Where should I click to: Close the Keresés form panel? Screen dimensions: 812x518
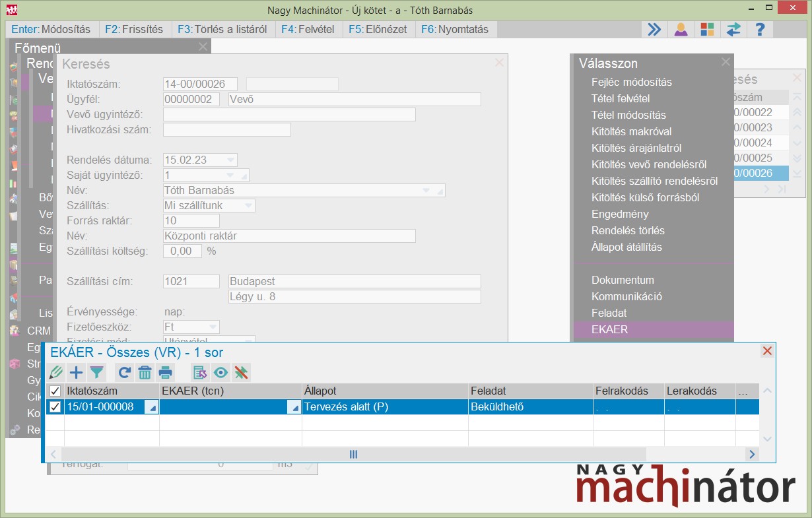[499, 63]
